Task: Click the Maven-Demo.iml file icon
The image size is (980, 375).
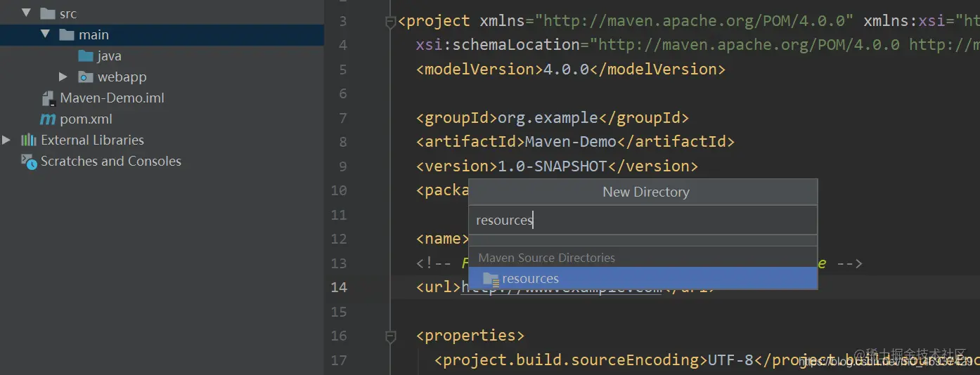Action: click(x=49, y=98)
